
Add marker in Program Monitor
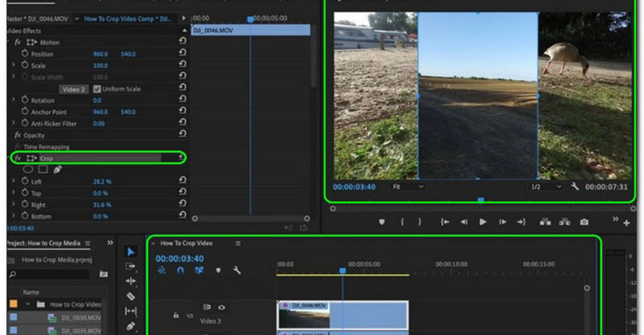point(382,222)
